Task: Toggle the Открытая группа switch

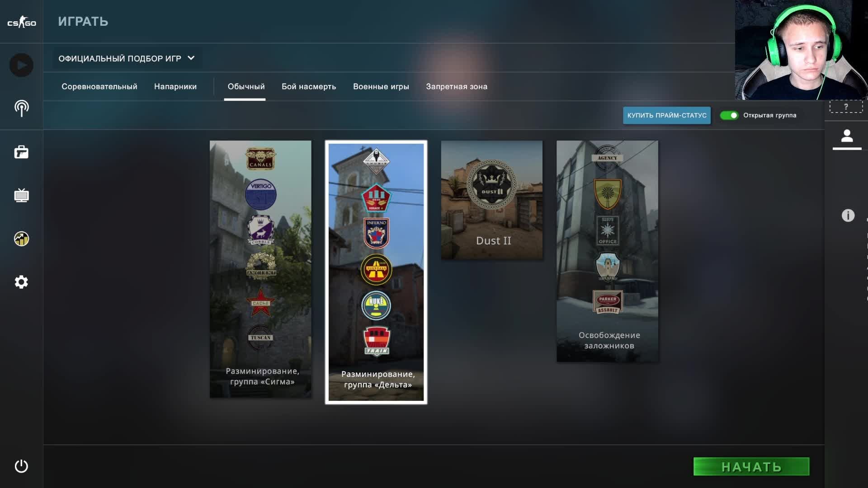Action: [729, 115]
